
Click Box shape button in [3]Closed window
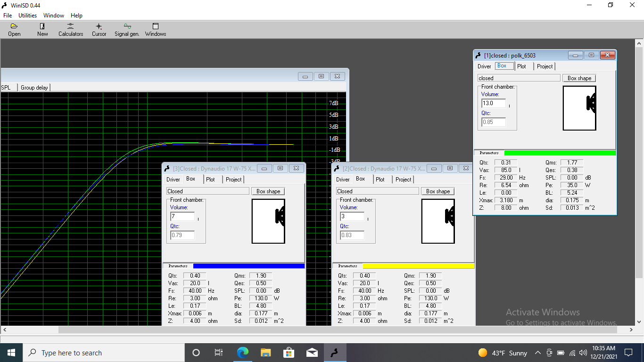coord(268,191)
